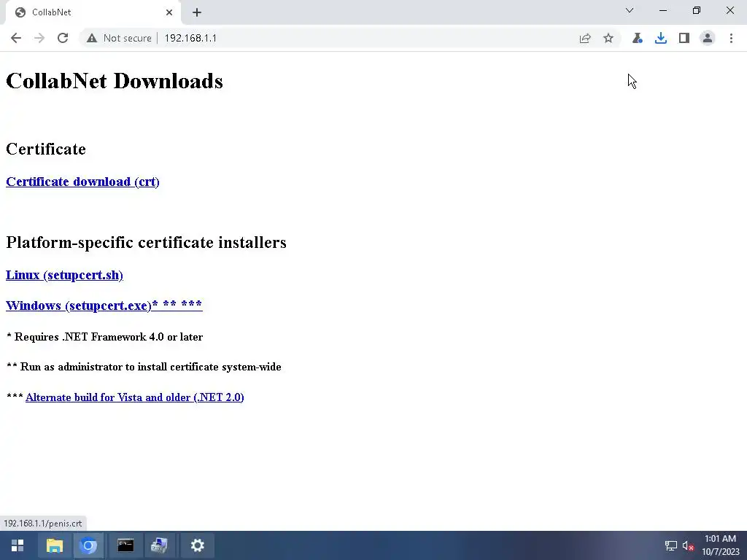View the Not secure site information
This screenshot has width=747, height=560.
click(x=119, y=38)
